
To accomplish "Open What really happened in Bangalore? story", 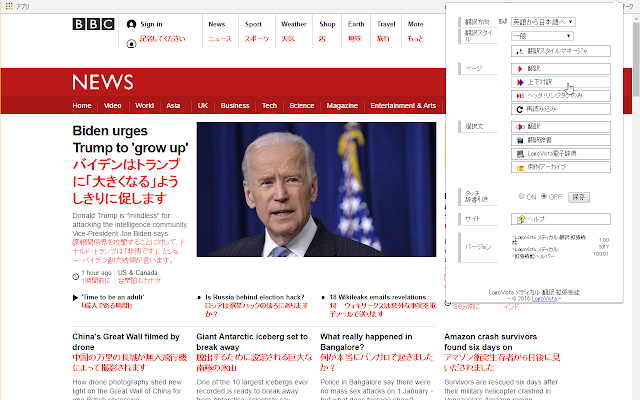I will click(x=366, y=342).
